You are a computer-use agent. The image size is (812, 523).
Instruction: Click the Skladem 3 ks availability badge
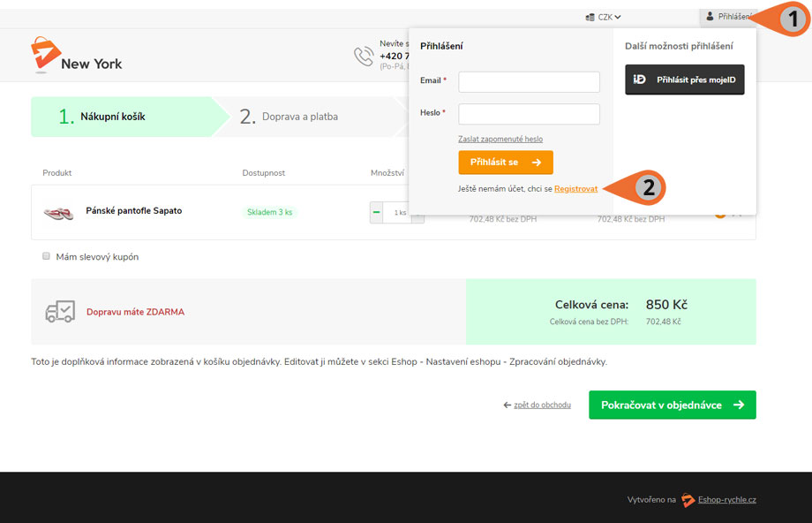(x=269, y=212)
